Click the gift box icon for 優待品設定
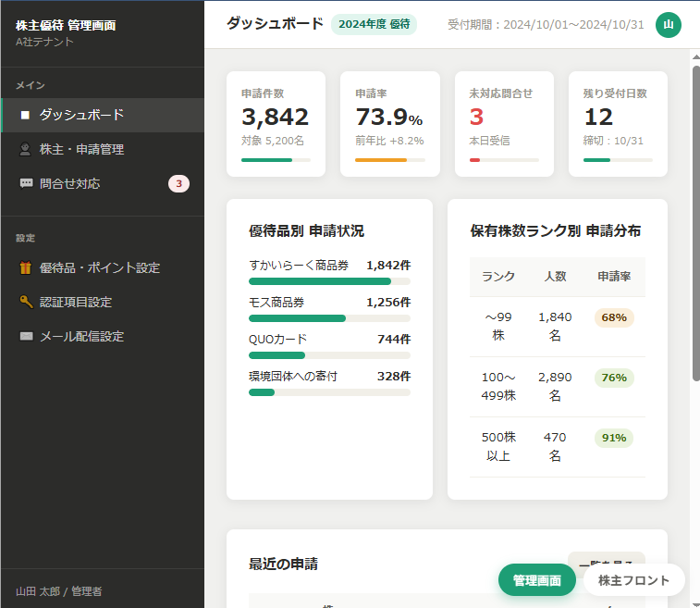Viewport: 700px width, 608px height. 26,267
